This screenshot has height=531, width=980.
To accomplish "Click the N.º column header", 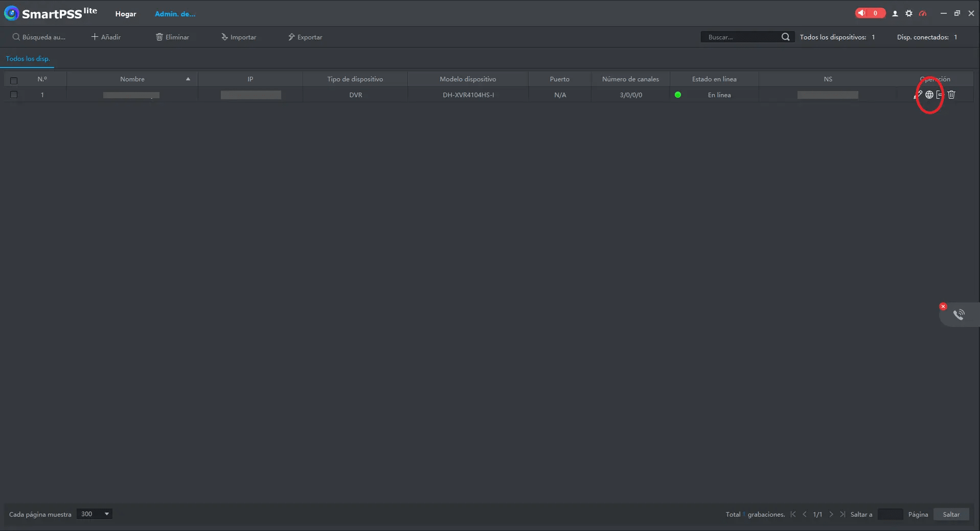I will (x=42, y=79).
